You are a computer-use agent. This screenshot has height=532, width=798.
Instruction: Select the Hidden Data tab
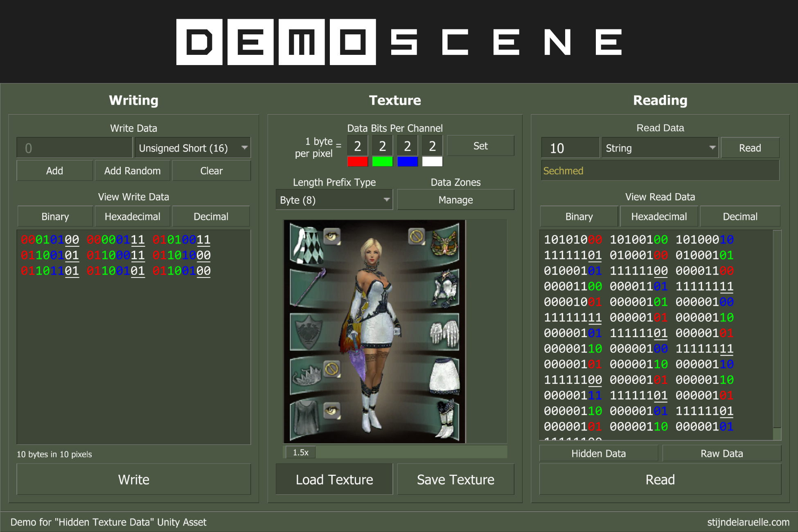tap(598, 453)
